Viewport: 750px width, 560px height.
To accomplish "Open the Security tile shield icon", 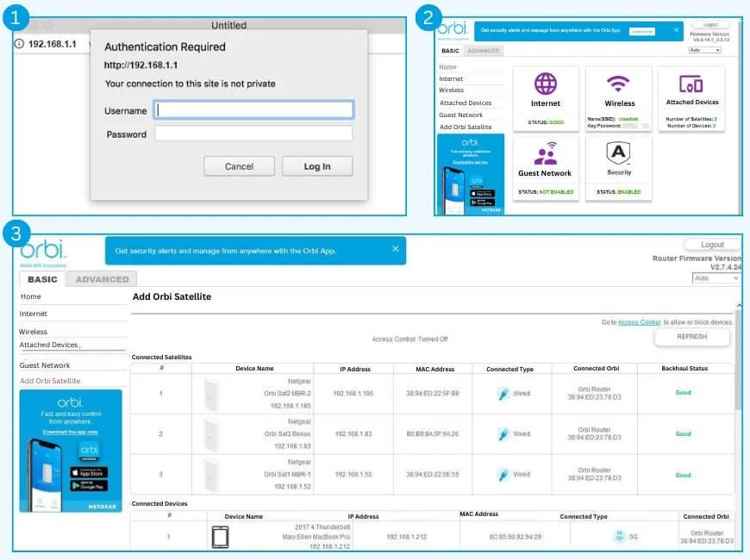I will click(618, 153).
